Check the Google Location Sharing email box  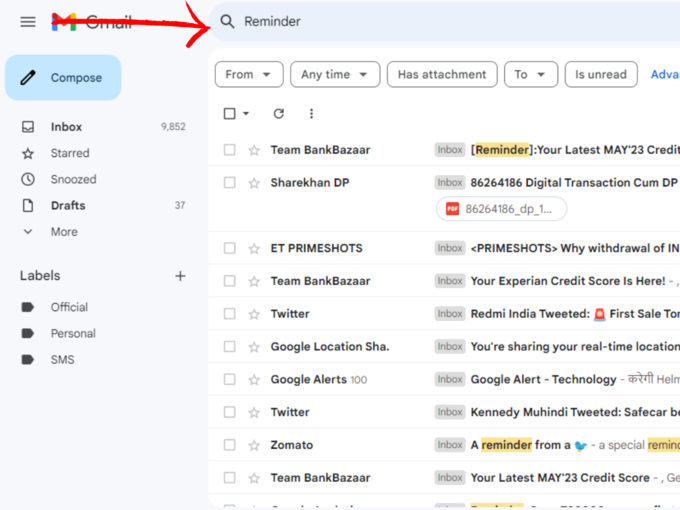tap(229, 347)
